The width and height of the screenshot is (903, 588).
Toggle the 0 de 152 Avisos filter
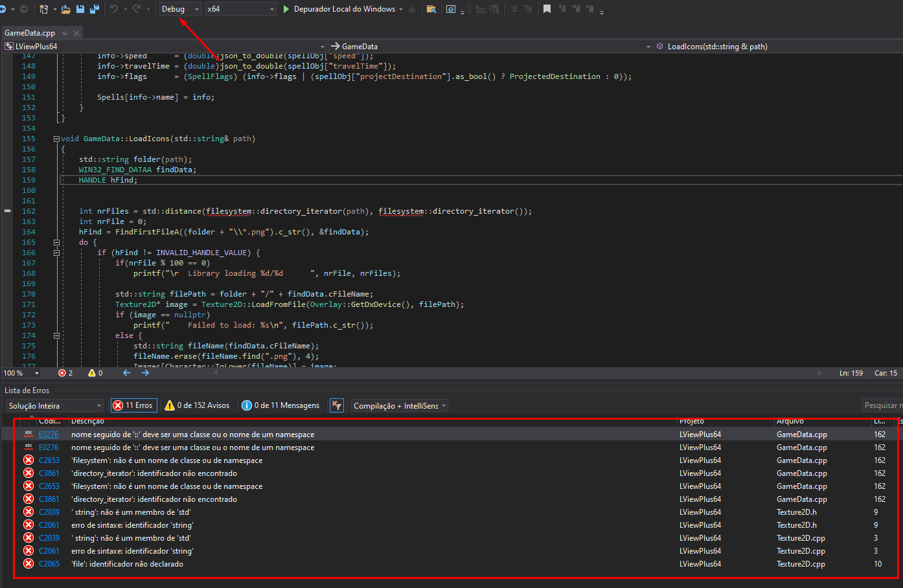click(x=198, y=405)
